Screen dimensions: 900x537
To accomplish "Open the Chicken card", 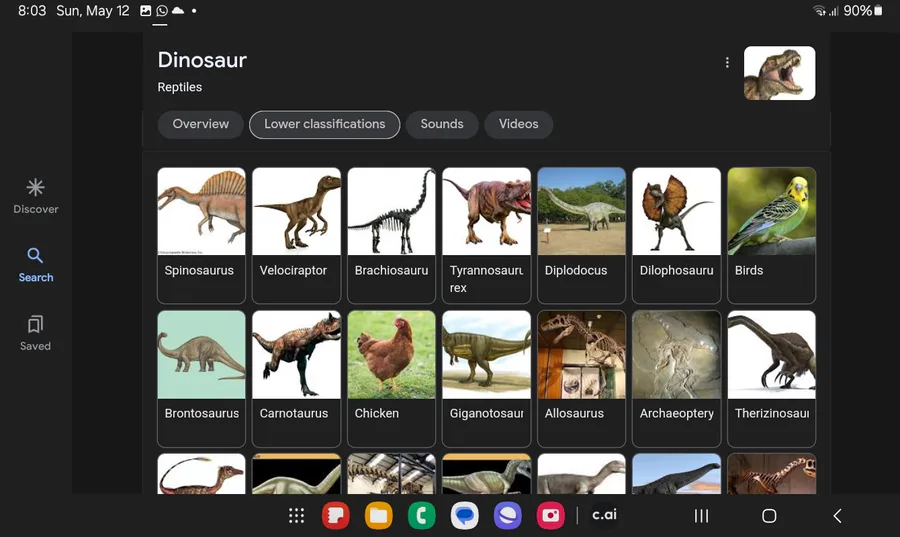I will coord(391,379).
